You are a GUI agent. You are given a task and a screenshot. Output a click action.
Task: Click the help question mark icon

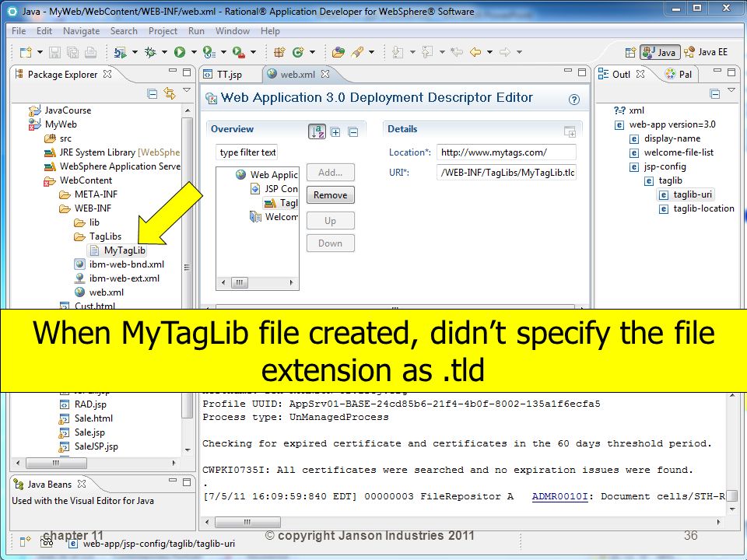(574, 100)
